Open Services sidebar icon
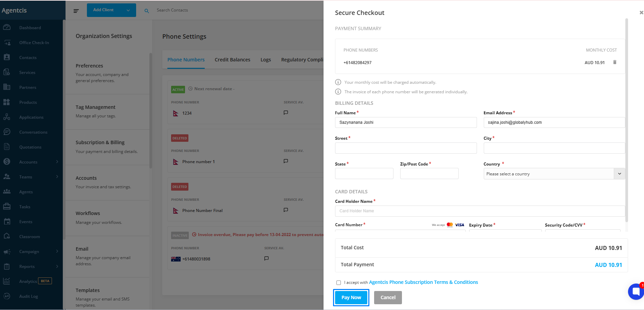 coord(7,72)
